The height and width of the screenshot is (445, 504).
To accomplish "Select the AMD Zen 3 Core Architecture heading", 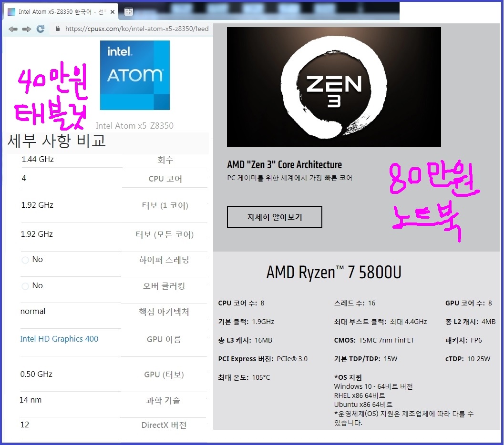I will click(285, 165).
